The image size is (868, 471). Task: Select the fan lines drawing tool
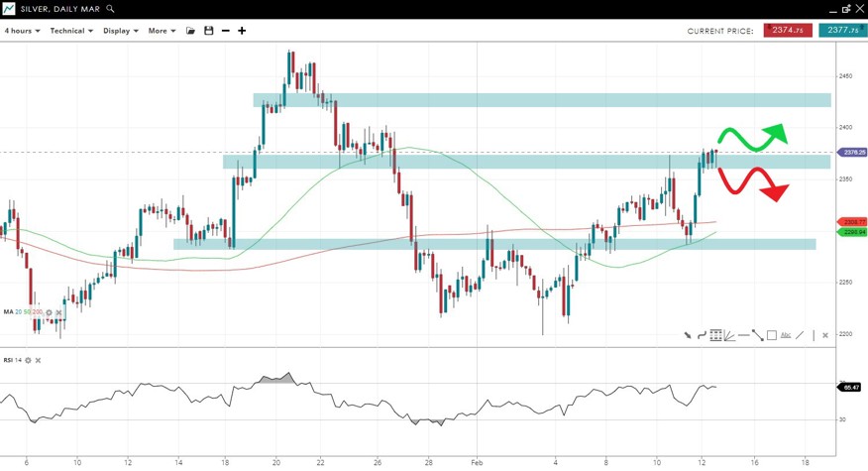click(729, 336)
